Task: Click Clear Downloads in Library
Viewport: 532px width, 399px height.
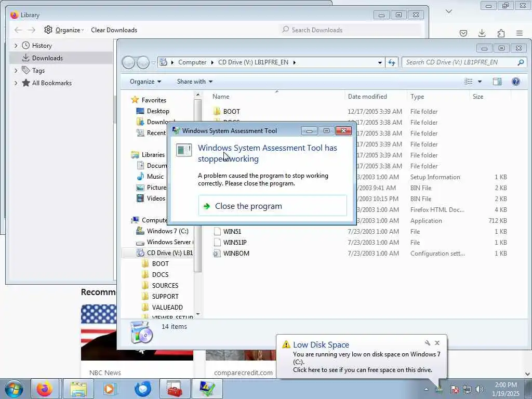Action: [114, 30]
